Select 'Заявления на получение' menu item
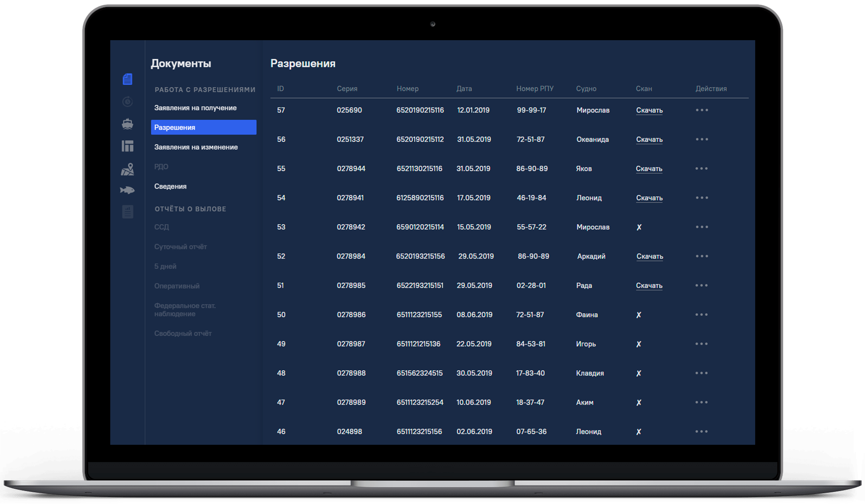The image size is (865, 504). tap(195, 108)
